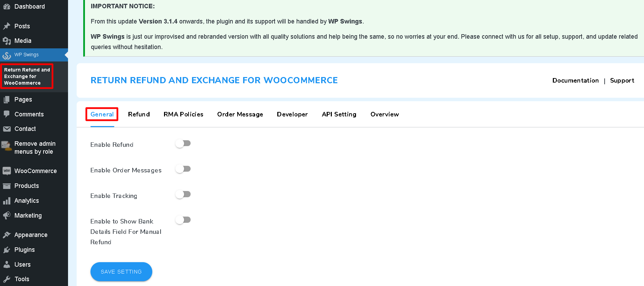Viewport: 644px width, 286px height.
Task: Open Return Refund and Exchange submenu
Action: pos(27,76)
